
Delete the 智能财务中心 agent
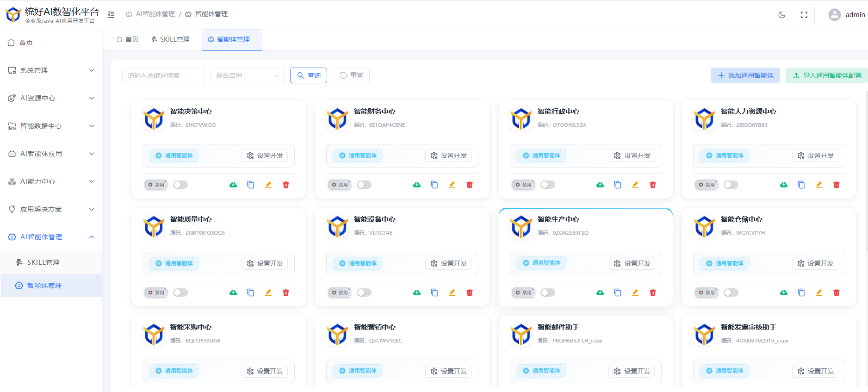point(470,185)
